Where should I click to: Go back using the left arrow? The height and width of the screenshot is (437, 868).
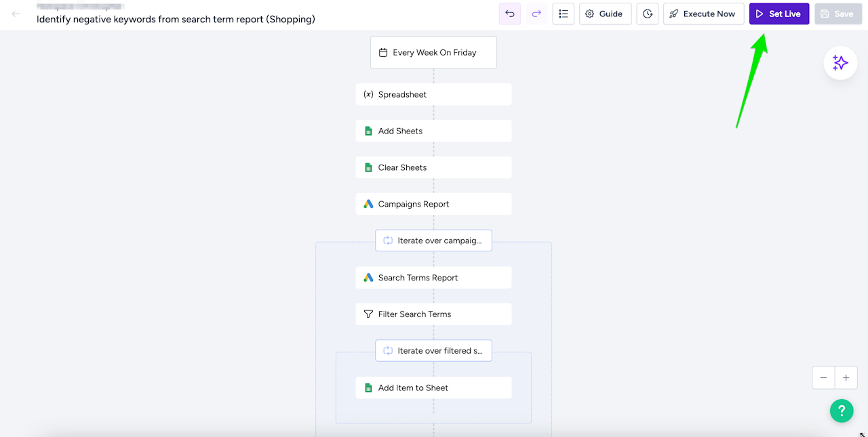click(16, 14)
